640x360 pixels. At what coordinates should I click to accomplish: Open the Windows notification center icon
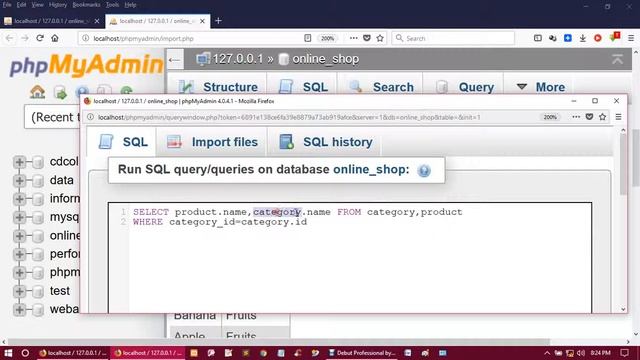(624, 353)
